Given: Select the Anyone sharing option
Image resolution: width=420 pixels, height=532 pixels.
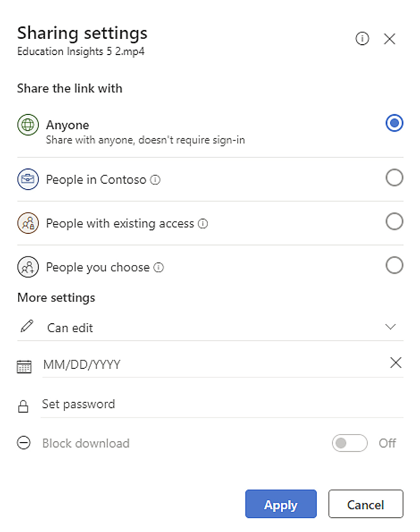Looking at the screenshot, I should (x=394, y=123).
